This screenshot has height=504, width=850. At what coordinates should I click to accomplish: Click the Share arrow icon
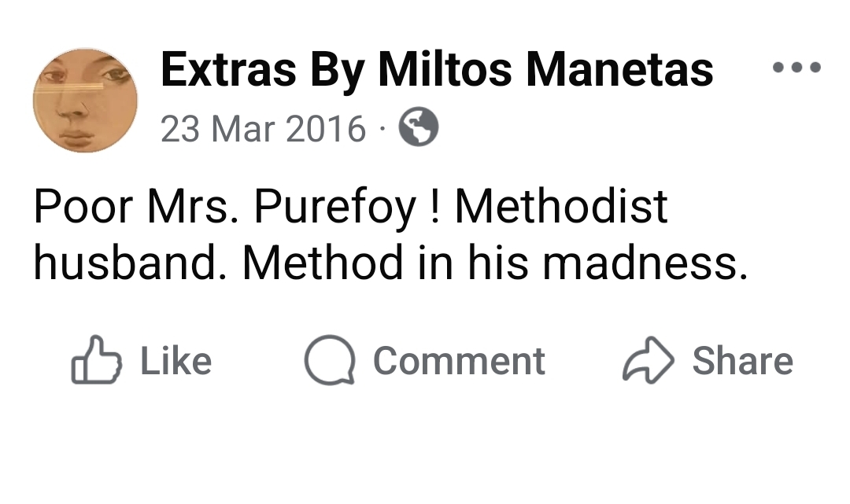click(x=649, y=361)
